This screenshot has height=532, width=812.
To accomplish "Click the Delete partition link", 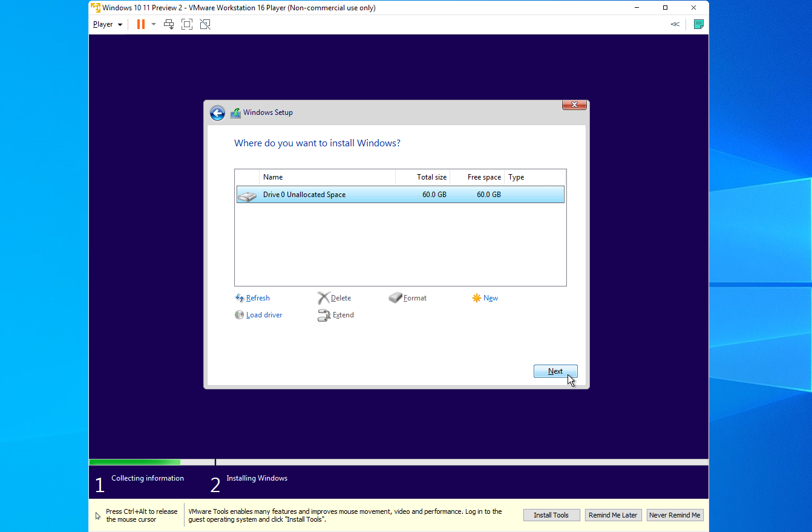I will [x=341, y=298].
